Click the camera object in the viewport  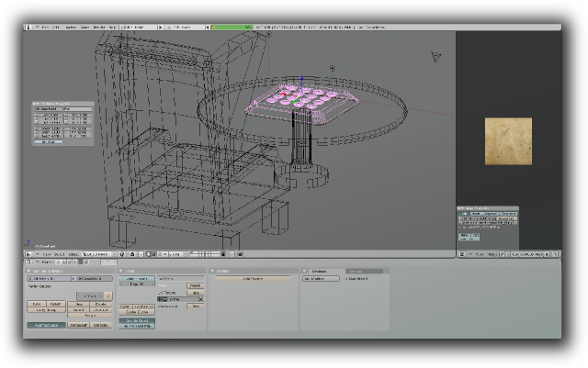point(436,57)
